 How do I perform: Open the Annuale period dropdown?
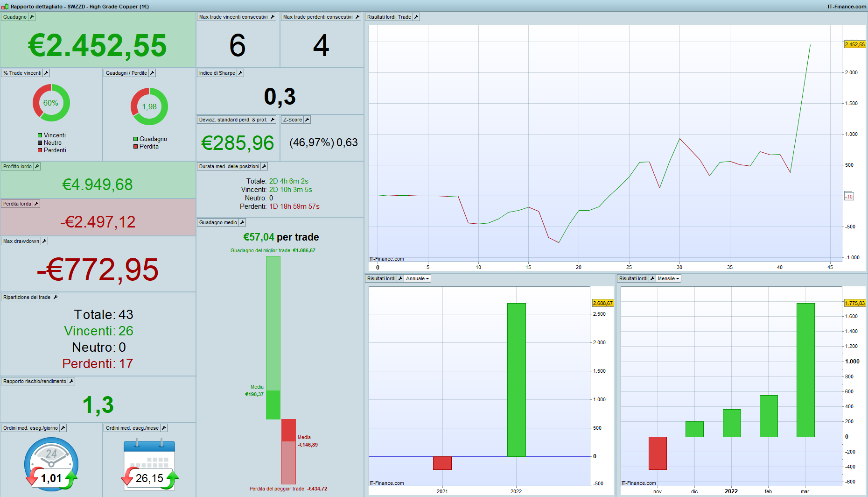click(x=417, y=278)
